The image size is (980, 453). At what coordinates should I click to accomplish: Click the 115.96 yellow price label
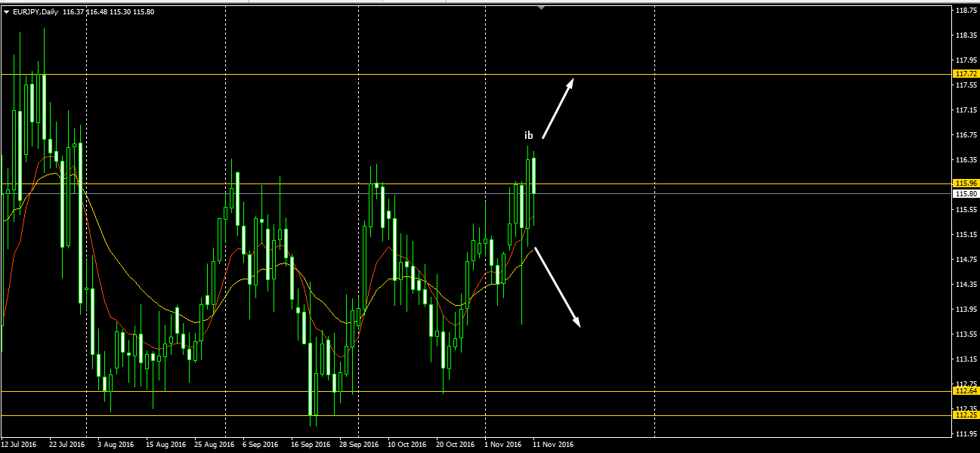(x=966, y=183)
